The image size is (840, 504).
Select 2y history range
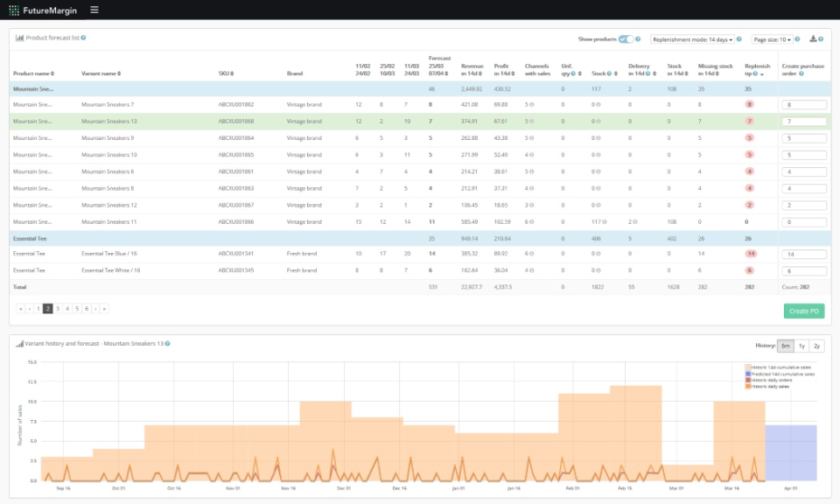(x=817, y=346)
